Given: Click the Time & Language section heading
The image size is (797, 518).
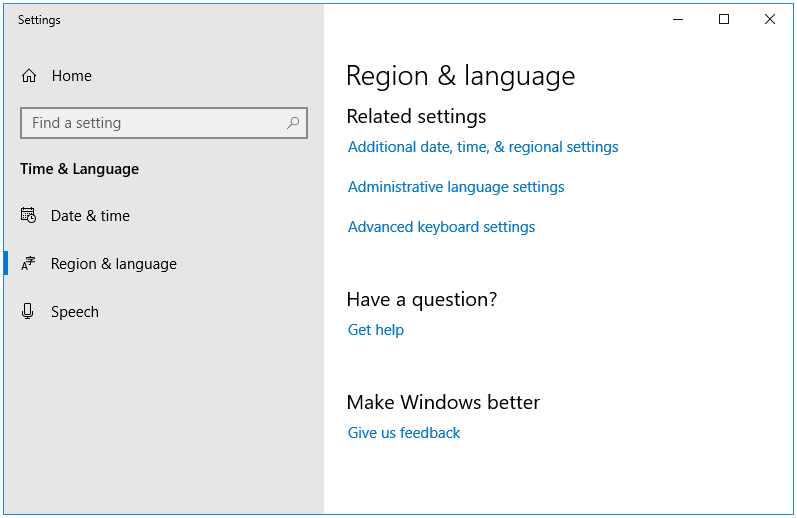Looking at the screenshot, I should coord(79,169).
